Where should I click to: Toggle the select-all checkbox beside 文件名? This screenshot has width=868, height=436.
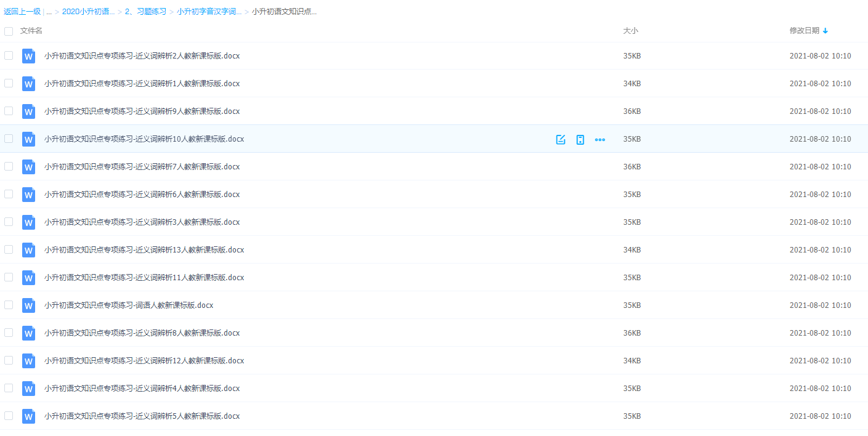(9, 31)
